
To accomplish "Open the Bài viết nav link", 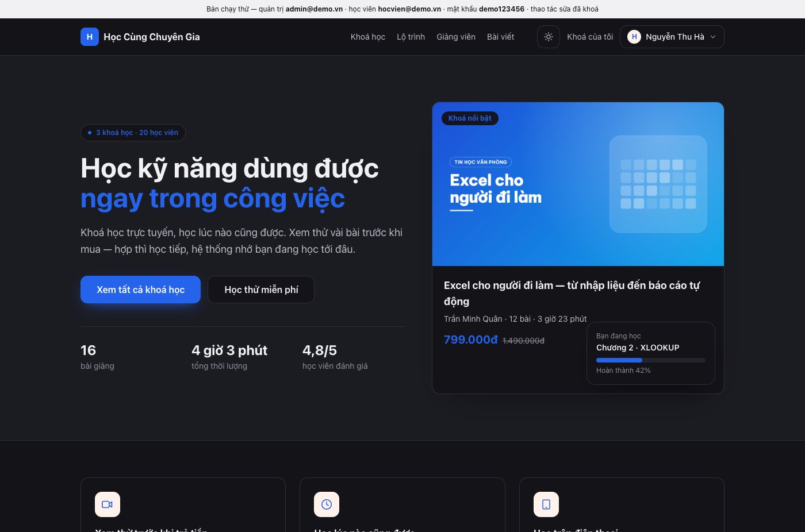I will tap(500, 37).
